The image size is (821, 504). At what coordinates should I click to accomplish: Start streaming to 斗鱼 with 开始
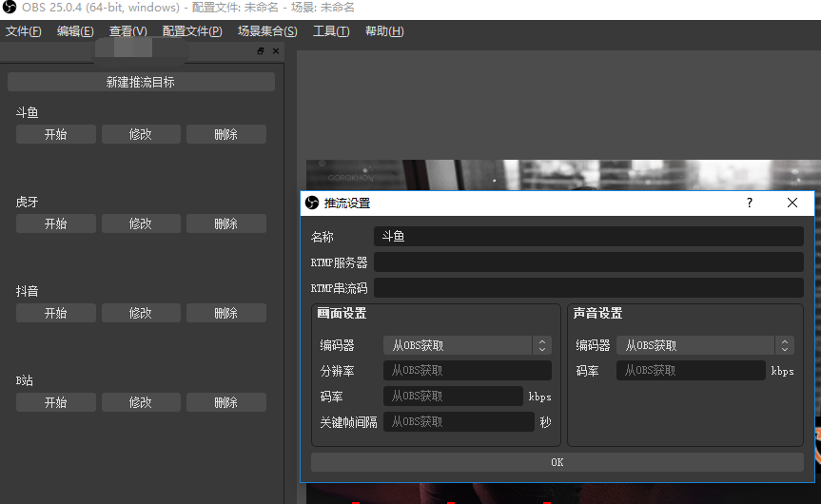click(x=55, y=134)
